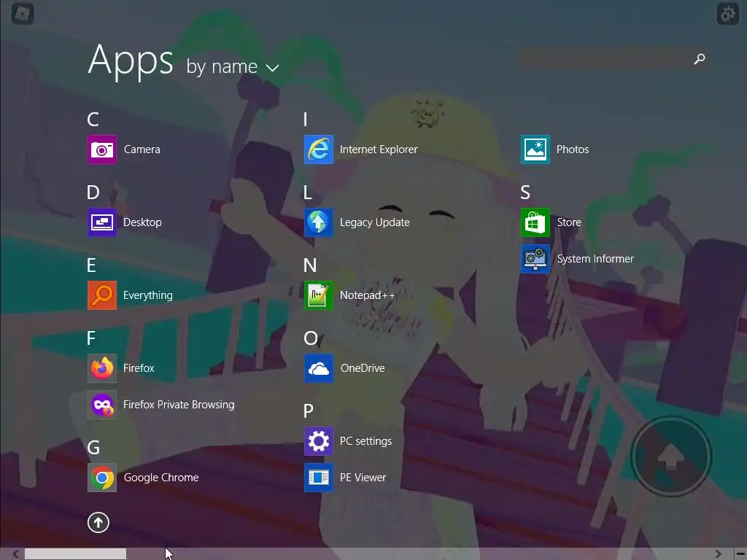Open the Camera app icon
Viewport: 747px width, 560px height.
point(102,149)
